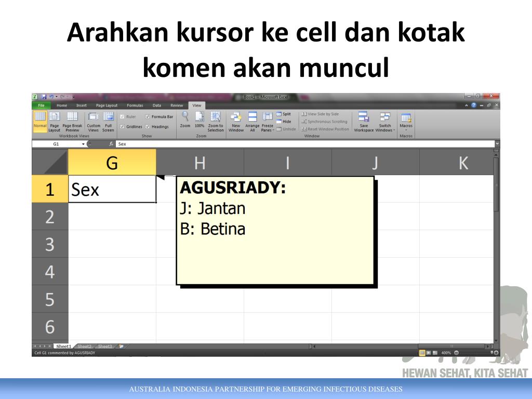Viewport: 532px width, 399px height.
Task: Click cell G1 containing Sex
Action: click(112, 189)
